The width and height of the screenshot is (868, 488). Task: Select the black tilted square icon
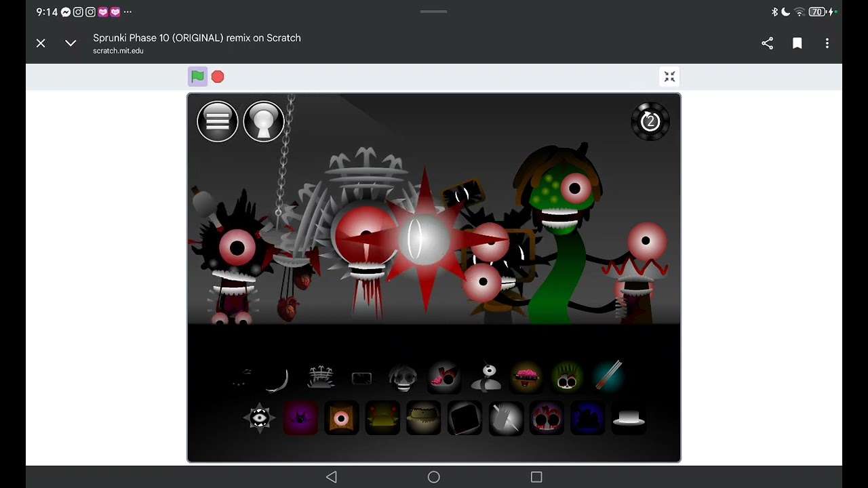pyautogui.click(x=465, y=418)
